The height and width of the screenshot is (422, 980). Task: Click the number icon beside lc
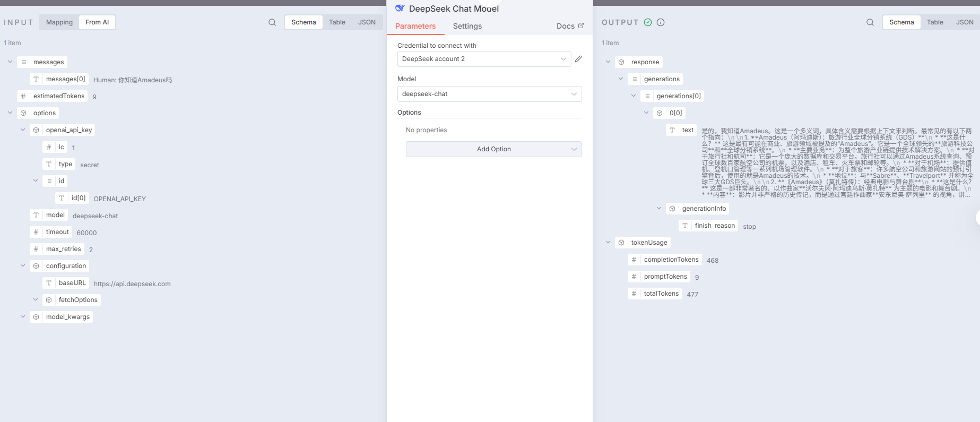click(x=49, y=147)
